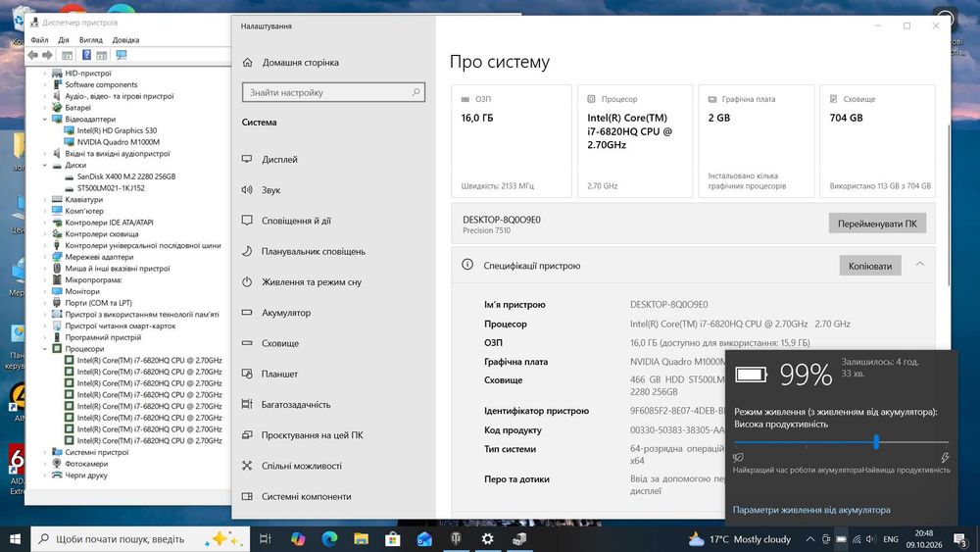Viewport: 980px width, 552px height.
Task: Click the battery tray icon
Action: pyautogui.click(x=841, y=539)
